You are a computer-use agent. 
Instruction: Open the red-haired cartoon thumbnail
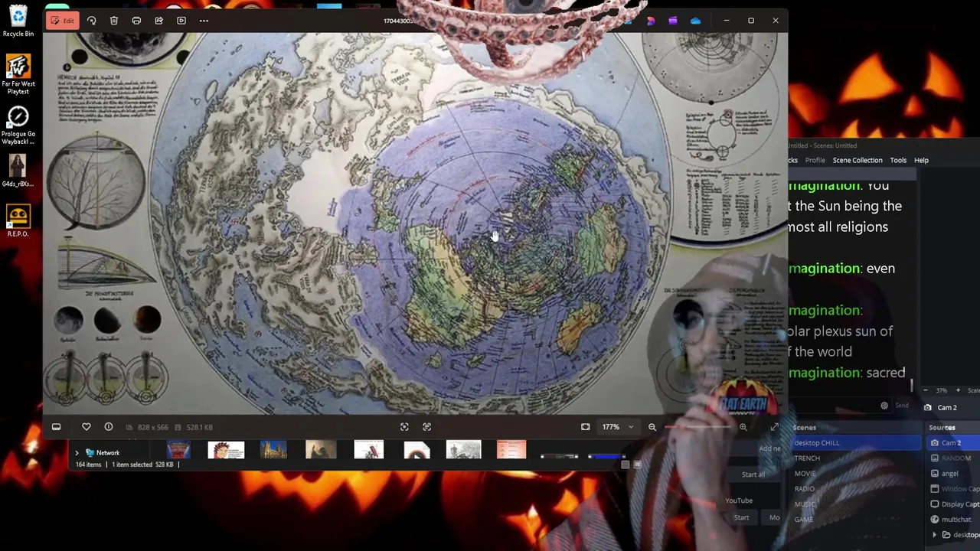point(226,450)
